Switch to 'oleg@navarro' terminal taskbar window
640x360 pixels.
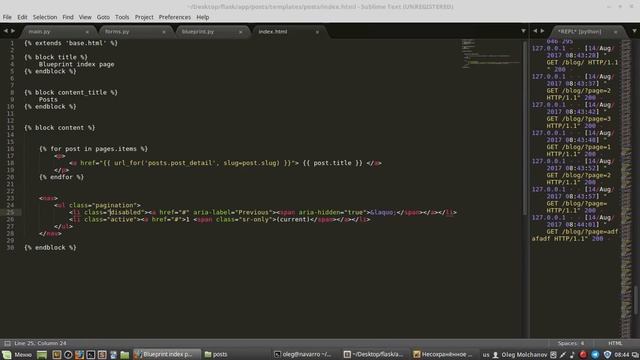(x=303, y=354)
